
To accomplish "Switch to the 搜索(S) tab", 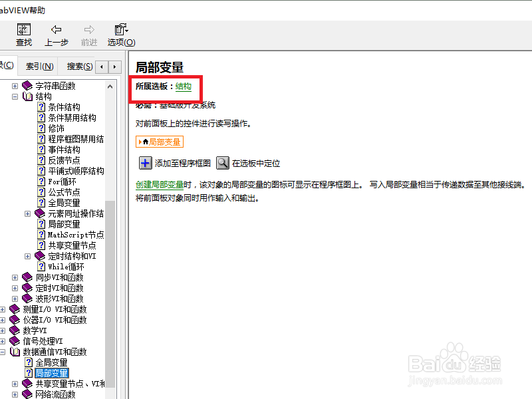I will point(80,66).
